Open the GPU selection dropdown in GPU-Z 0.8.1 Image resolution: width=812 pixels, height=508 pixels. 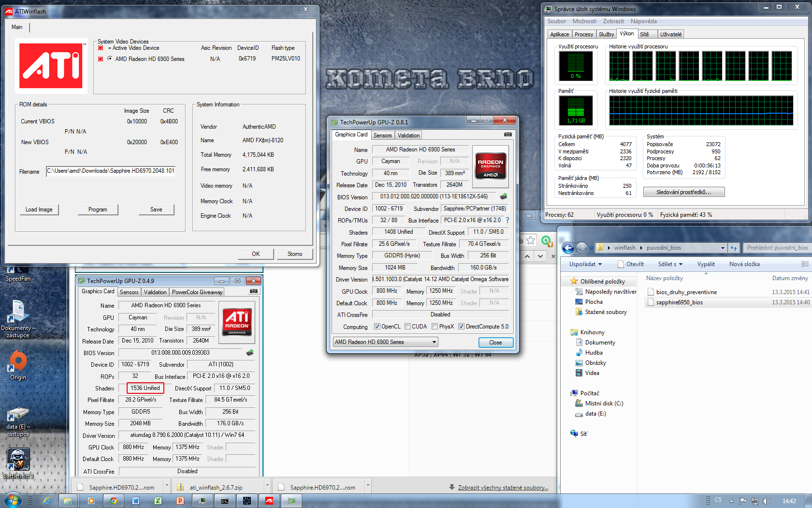pos(385,342)
